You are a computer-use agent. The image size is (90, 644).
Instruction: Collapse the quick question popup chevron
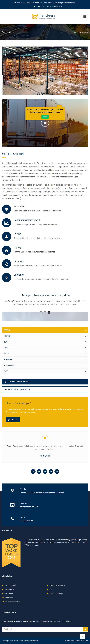[59, 106]
